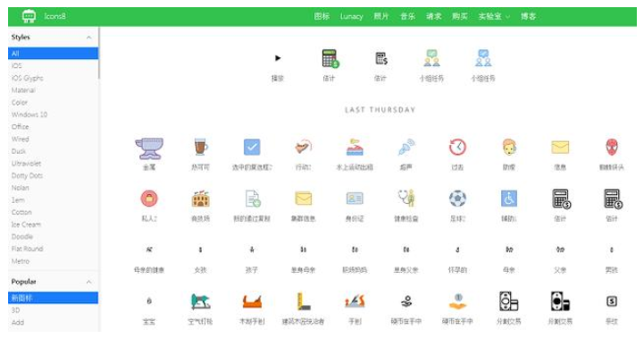Choose the Dotty Dots style
The image size is (644, 347).
(x=27, y=175)
